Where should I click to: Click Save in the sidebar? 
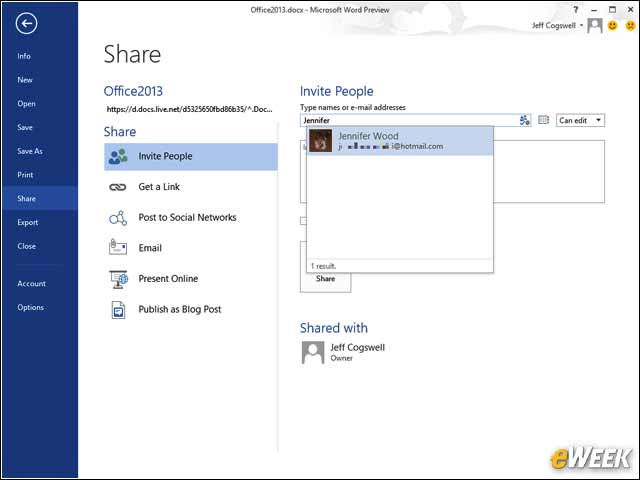[24, 127]
